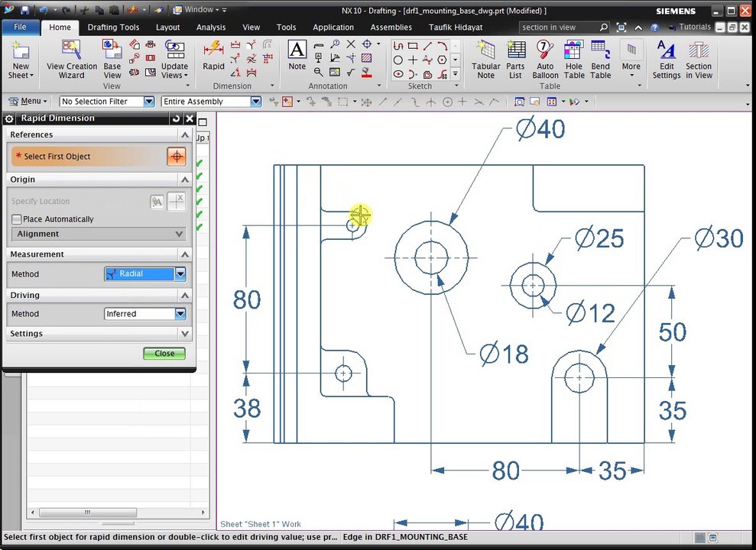
Task: Select the Ø40 diameter dimension at top
Action: click(540, 129)
